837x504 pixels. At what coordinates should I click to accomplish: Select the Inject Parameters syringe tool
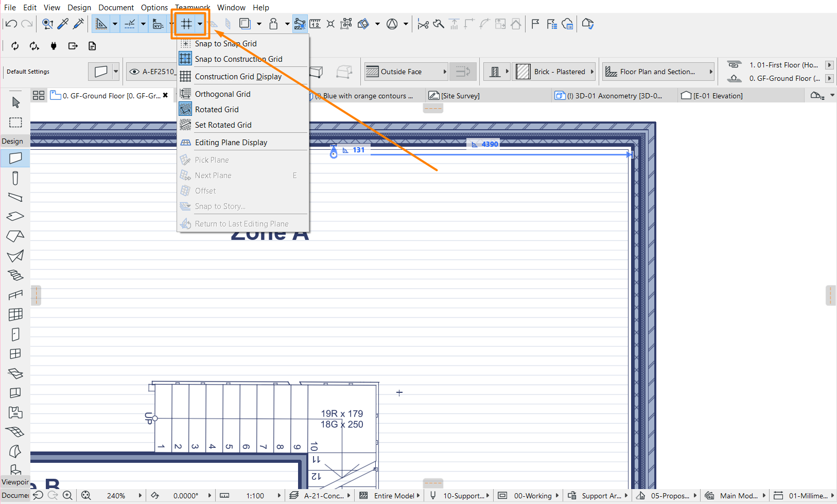[x=78, y=24]
